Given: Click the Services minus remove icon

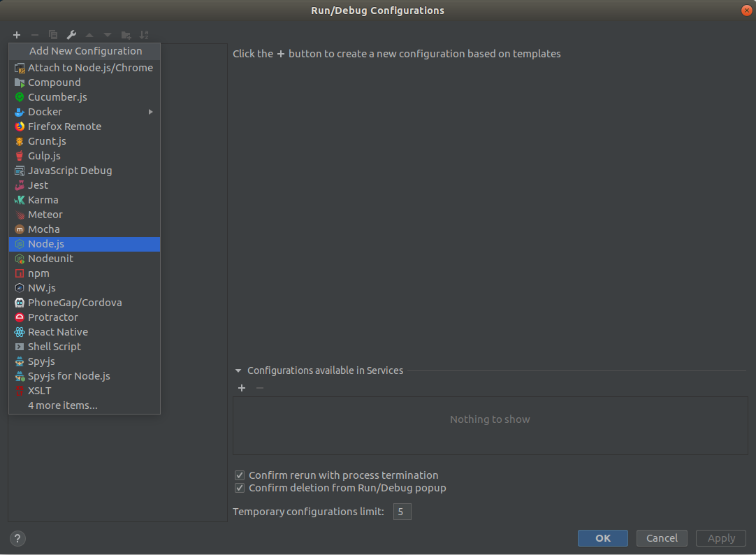Looking at the screenshot, I should point(260,388).
